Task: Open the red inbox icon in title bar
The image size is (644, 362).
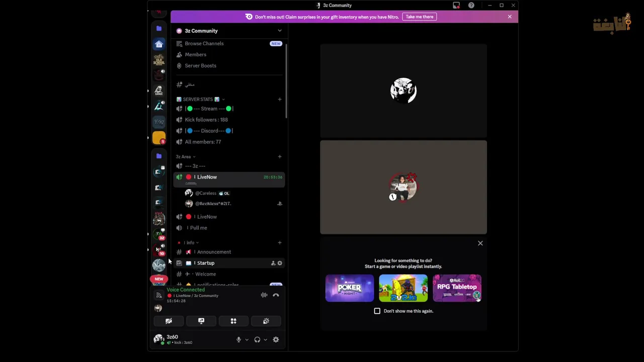Action: click(x=456, y=5)
